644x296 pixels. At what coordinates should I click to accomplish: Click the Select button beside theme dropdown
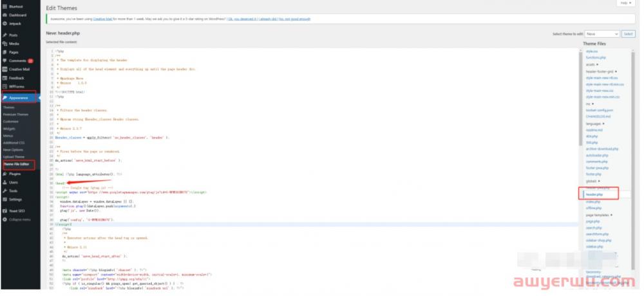pos(628,33)
